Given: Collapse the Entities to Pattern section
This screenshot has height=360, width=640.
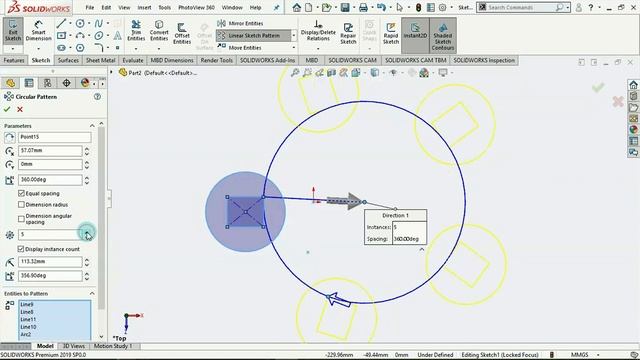Looking at the screenshot, I should [92, 293].
